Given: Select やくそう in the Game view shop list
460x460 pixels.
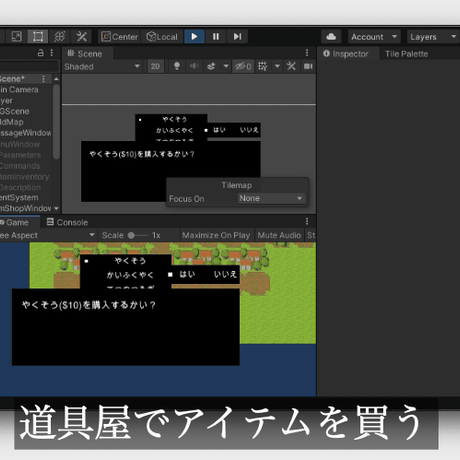Looking at the screenshot, I should point(130,261).
